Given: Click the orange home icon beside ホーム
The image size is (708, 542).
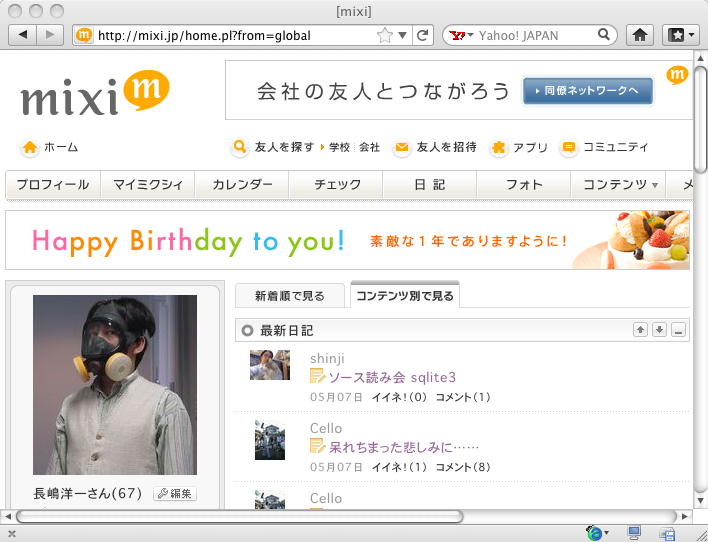Looking at the screenshot, I should 30,148.
